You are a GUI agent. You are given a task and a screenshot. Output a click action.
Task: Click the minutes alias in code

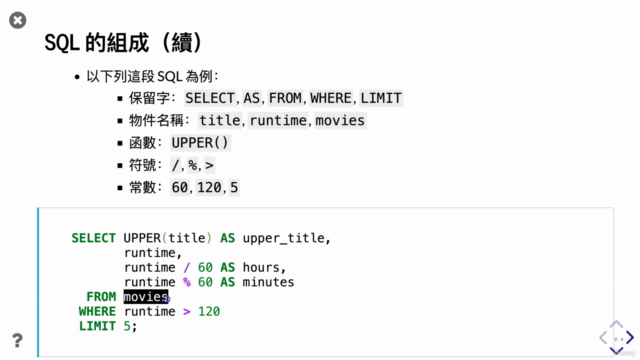tap(268, 282)
